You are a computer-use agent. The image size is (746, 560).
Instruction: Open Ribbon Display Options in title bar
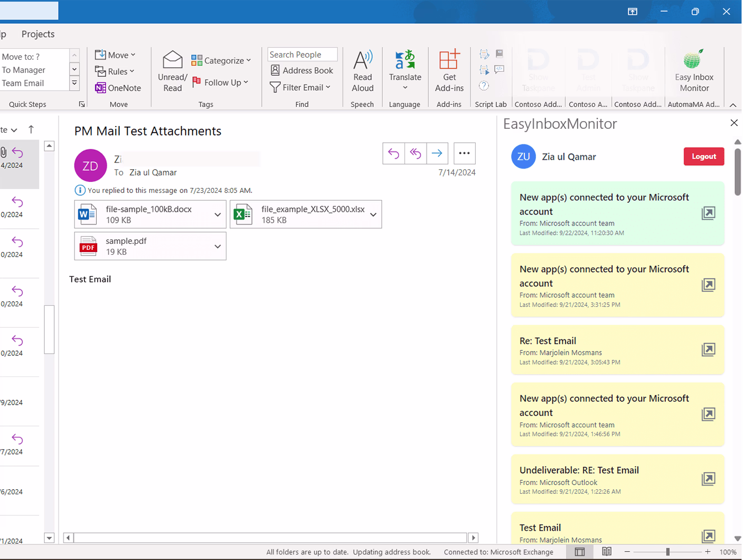pyautogui.click(x=633, y=12)
